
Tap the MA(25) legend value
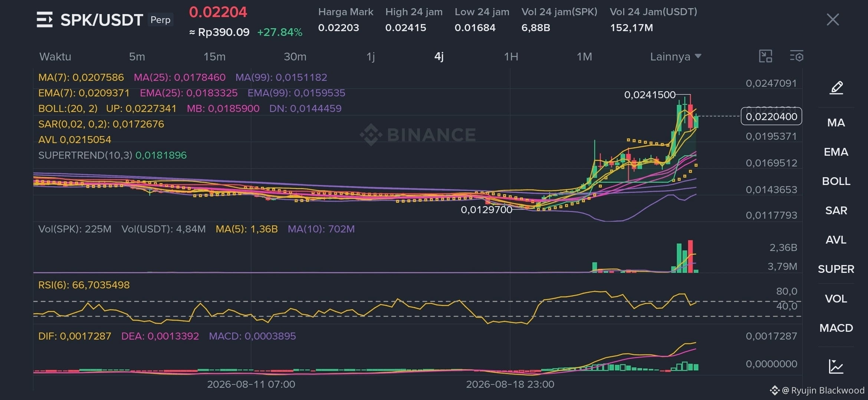pyautogui.click(x=180, y=77)
